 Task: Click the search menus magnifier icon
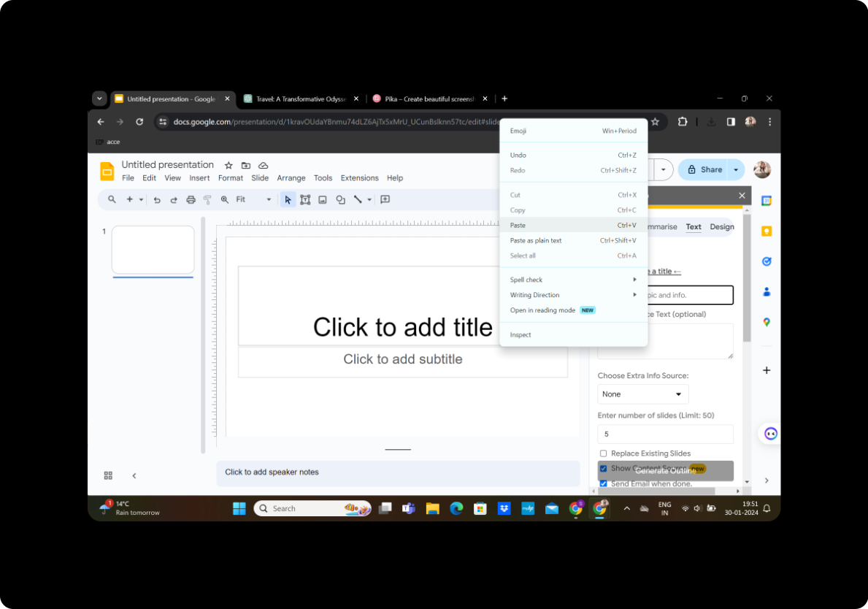pos(112,199)
